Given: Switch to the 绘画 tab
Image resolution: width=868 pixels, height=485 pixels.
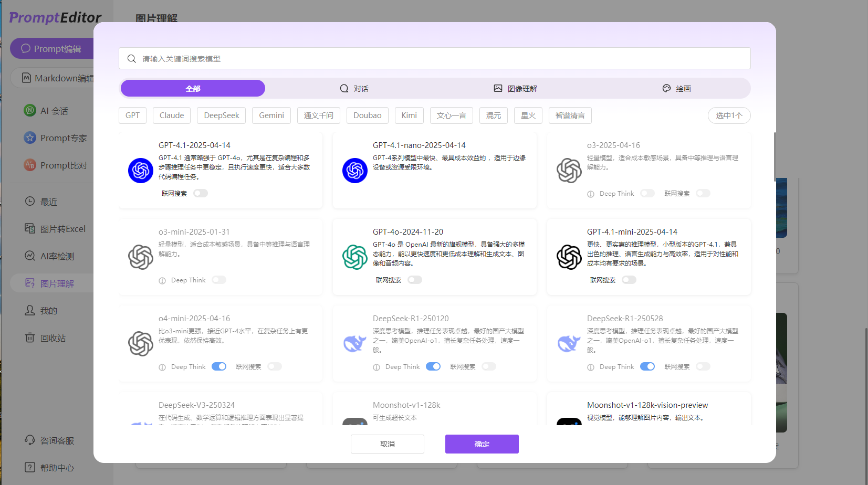Looking at the screenshot, I should coord(676,89).
